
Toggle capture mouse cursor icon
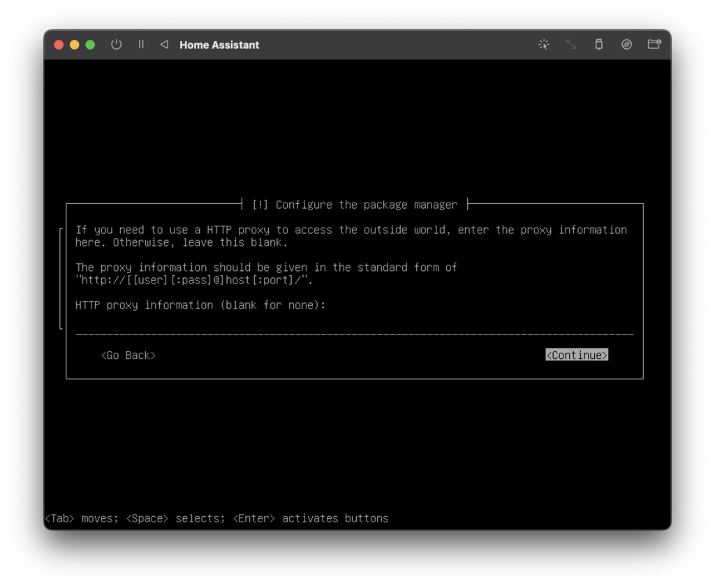tap(543, 44)
